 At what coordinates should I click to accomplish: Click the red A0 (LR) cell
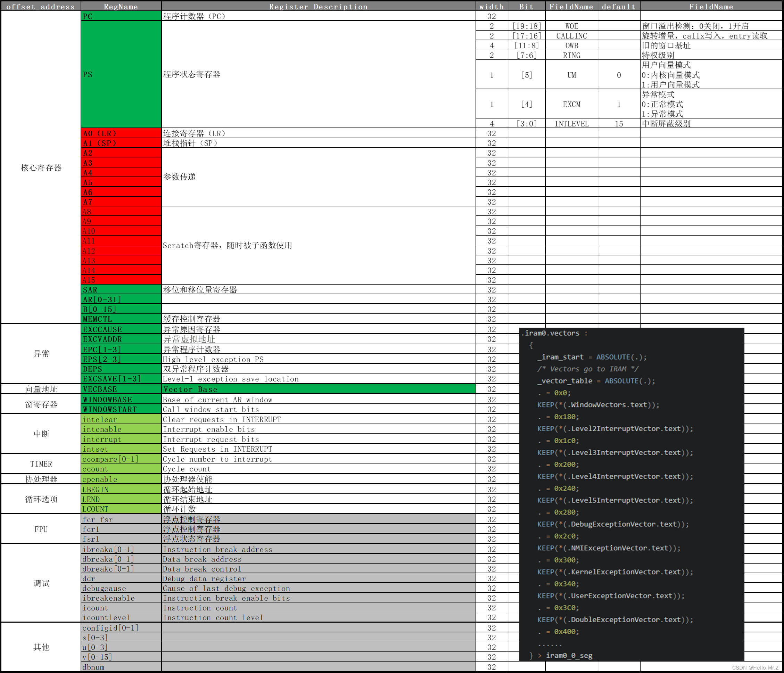(121, 133)
